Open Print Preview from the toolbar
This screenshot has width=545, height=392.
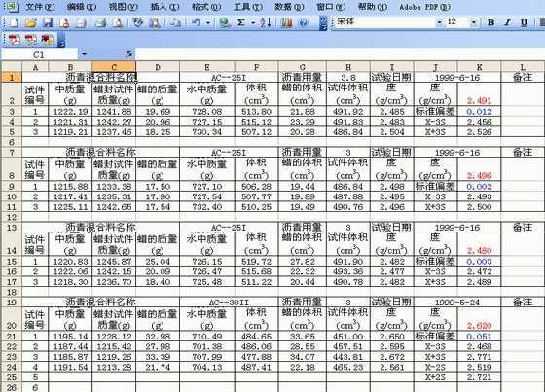tap(119, 23)
